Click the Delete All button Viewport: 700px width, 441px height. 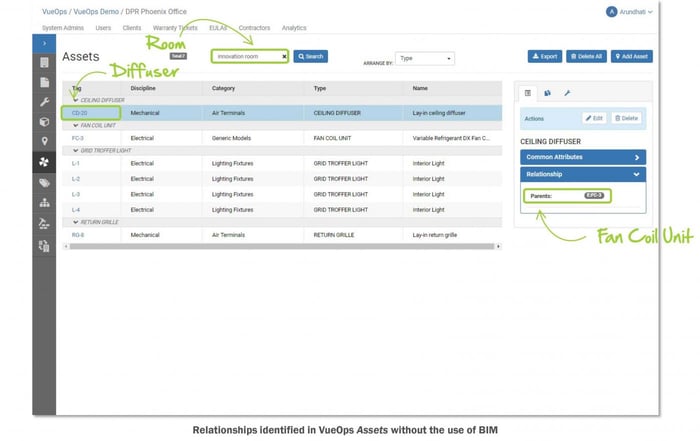click(586, 56)
